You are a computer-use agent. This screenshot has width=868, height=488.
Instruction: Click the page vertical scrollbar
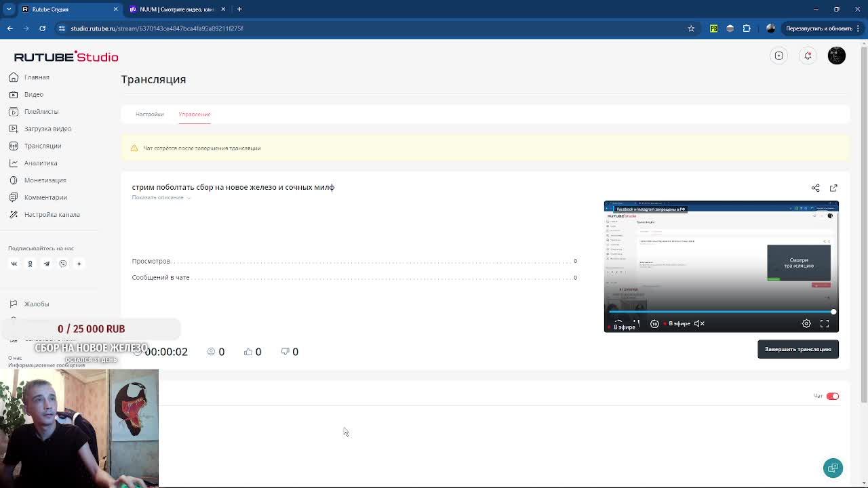(863, 224)
